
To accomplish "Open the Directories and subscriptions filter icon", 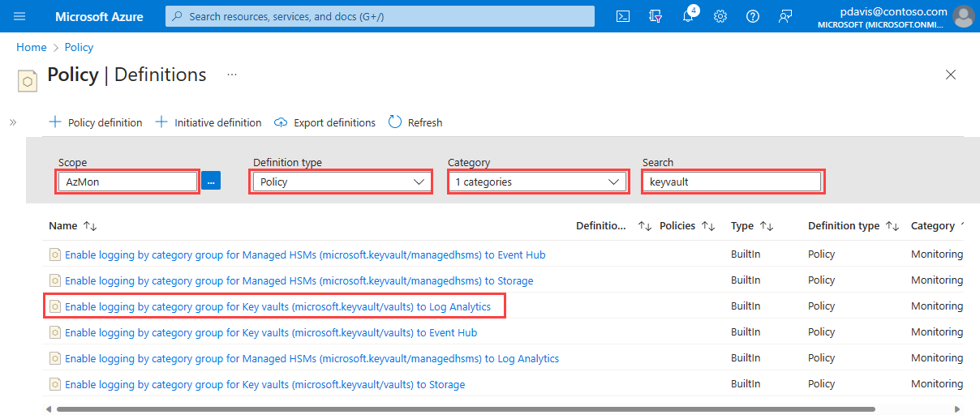I will click(x=655, y=16).
